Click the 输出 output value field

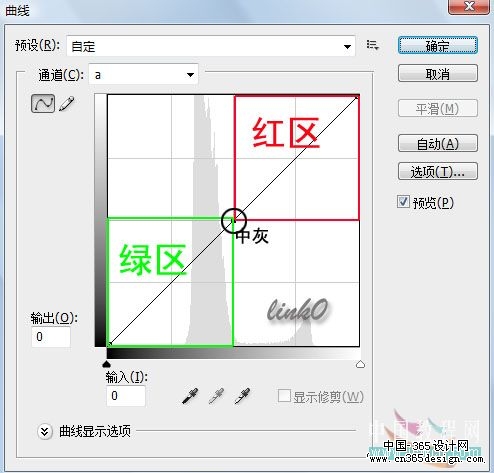pyautogui.click(x=51, y=337)
